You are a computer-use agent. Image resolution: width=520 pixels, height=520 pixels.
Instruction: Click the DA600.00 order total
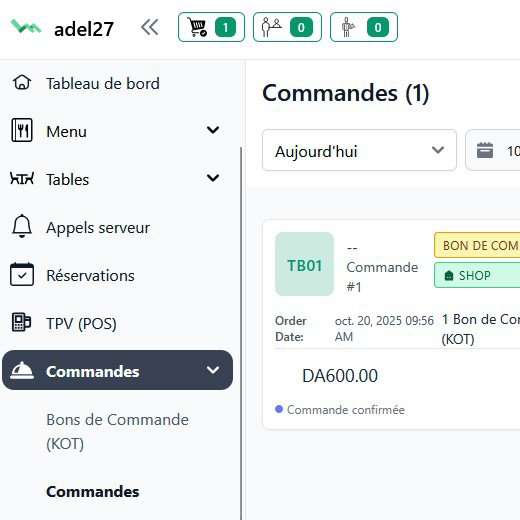340,376
